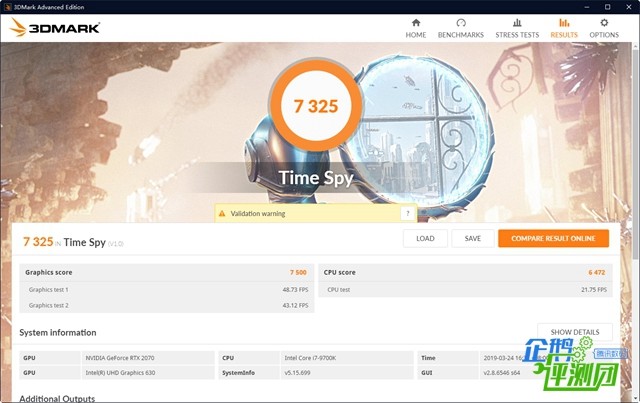Image resolution: width=640 pixels, height=403 pixels.
Task: Select SystemInfo version v5.15.699
Action: click(x=297, y=373)
